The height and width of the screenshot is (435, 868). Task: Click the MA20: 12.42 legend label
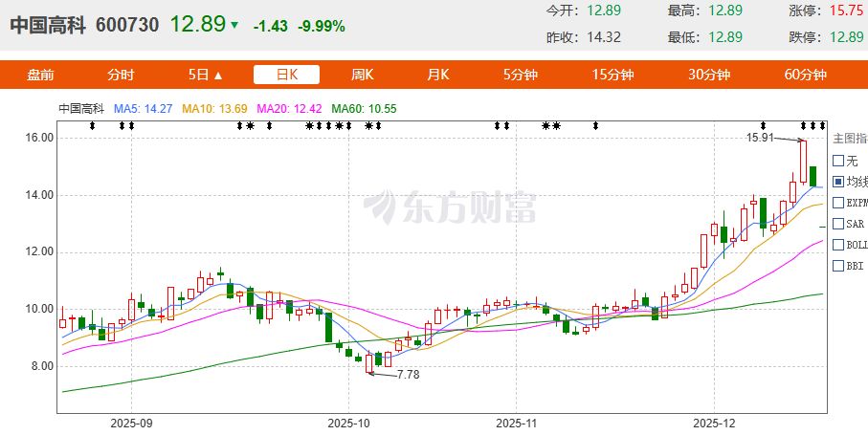tap(289, 109)
